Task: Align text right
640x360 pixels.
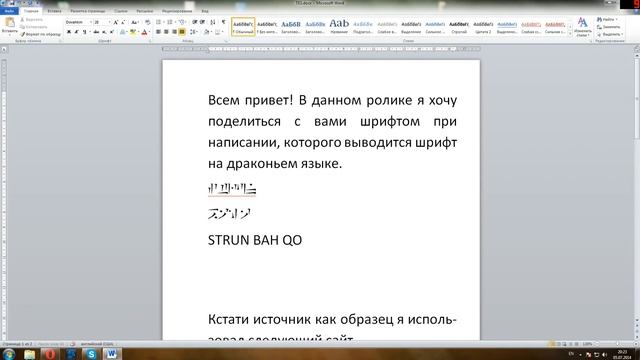Action: [x=174, y=32]
